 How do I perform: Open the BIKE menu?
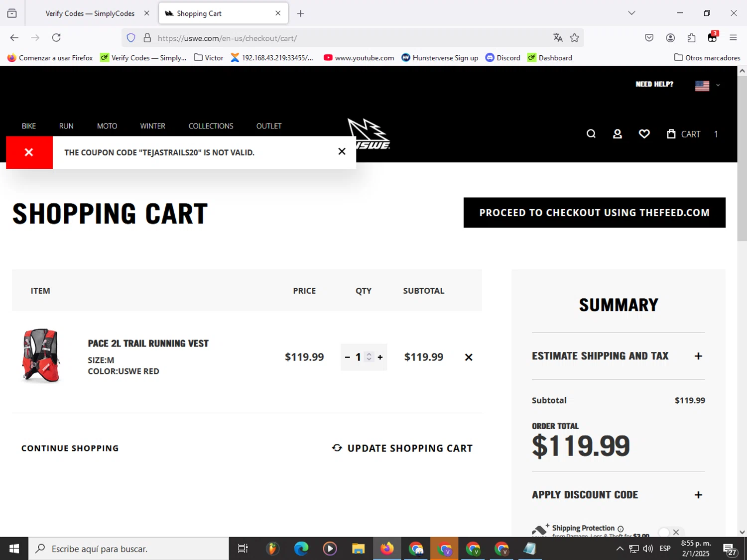pyautogui.click(x=29, y=126)
